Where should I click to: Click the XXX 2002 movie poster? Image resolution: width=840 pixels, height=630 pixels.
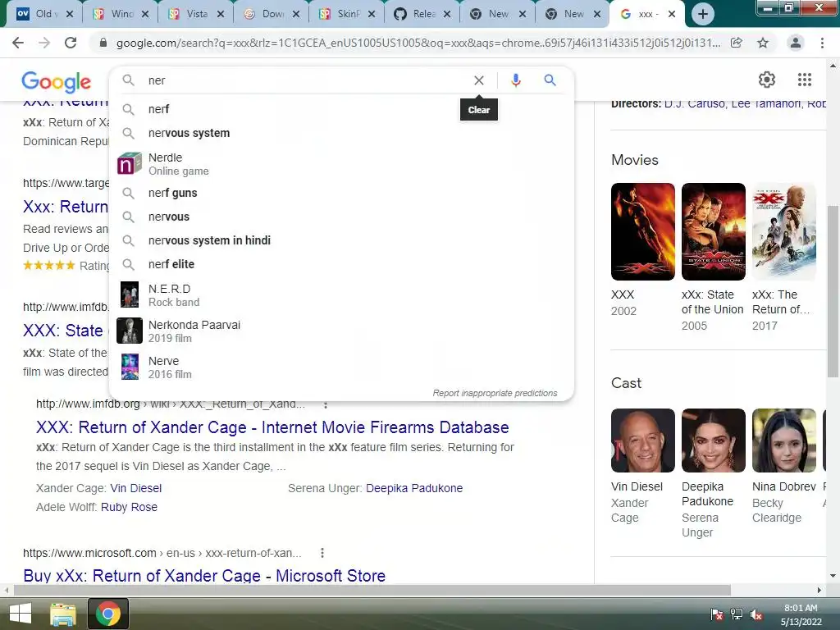[x=643, y=231]
